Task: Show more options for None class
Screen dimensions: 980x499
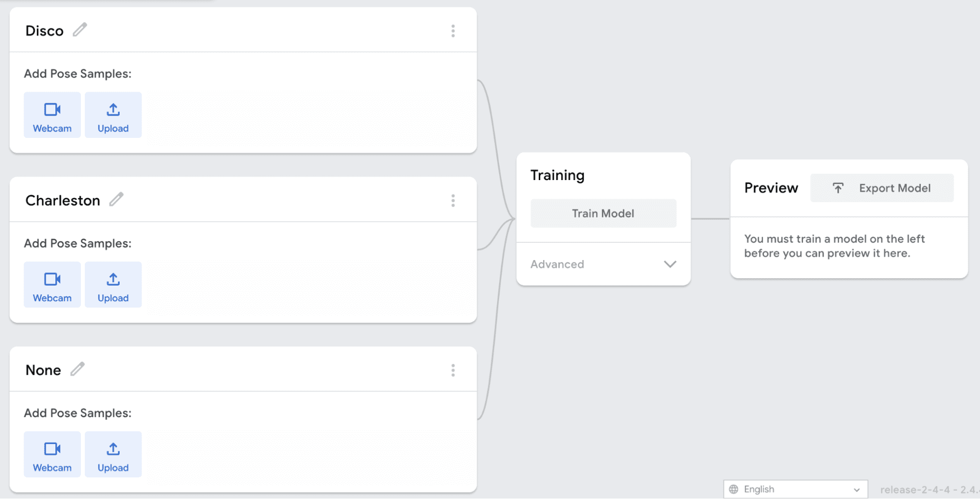Action: coord(453,370)
